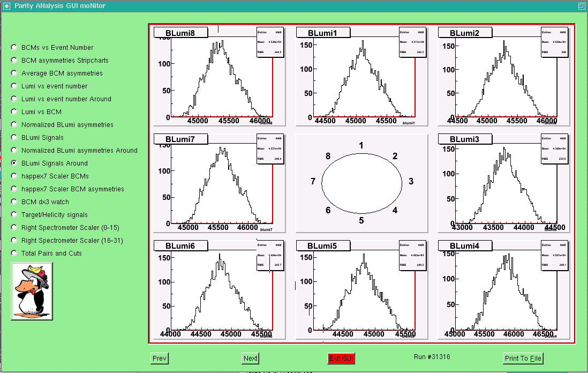
Task: Pick Normalized BLumi asymmetries Around
Action: pyautogui.click(x=14, y=150)
